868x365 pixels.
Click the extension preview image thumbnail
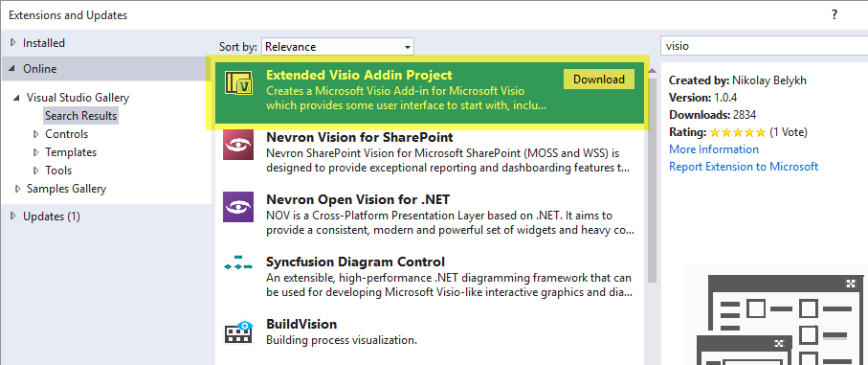[776, 315]
